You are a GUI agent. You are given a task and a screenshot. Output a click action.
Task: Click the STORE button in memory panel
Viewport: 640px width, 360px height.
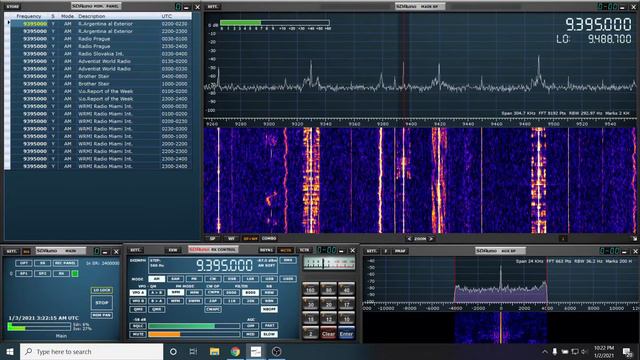(x=12, y=7)
